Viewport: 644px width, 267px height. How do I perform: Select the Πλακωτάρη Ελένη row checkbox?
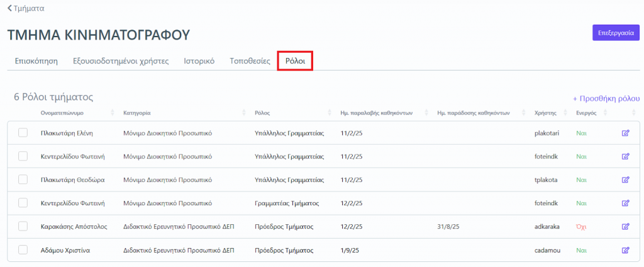(23, 133)
